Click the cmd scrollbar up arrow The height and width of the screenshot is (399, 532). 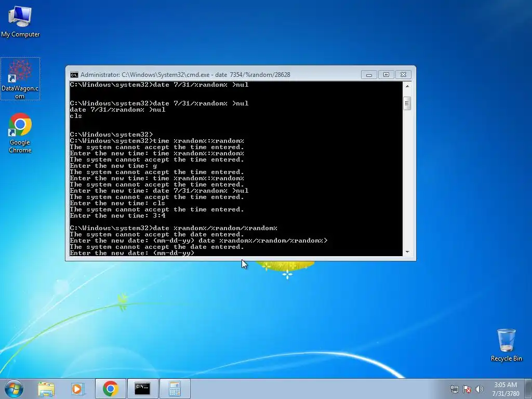click(x=407, y=86)
